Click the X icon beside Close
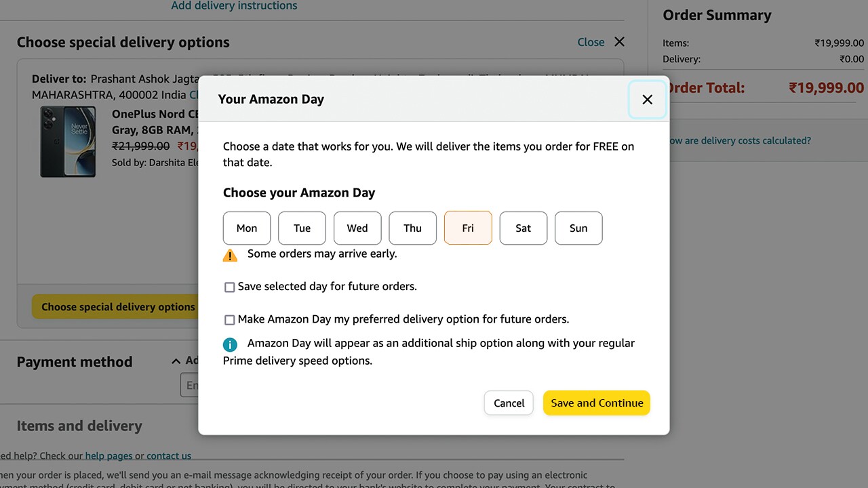868x488 pixels. pyautogui.click(x=619, y=42)
